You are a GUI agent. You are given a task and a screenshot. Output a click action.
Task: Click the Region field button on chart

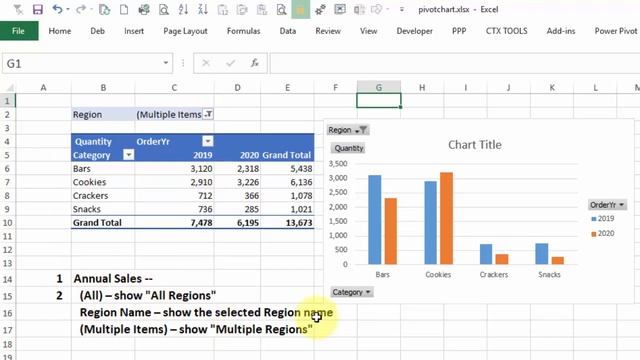tap(348, 130)
